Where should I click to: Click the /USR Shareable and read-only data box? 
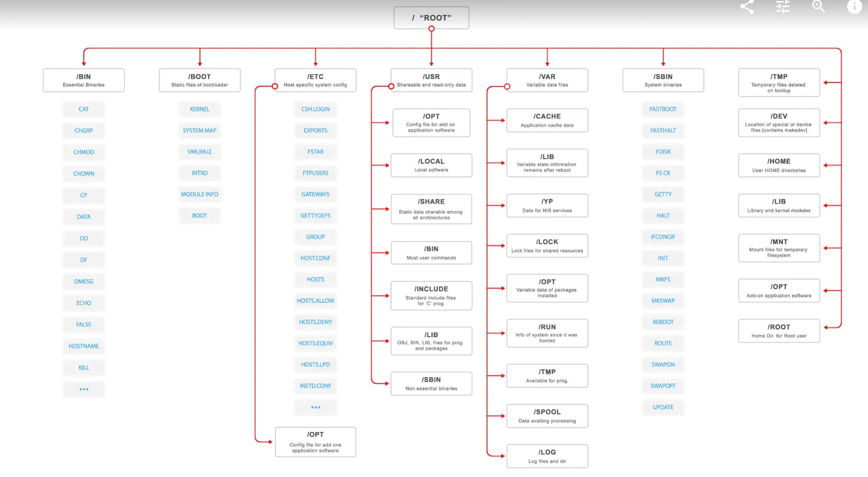431,80
